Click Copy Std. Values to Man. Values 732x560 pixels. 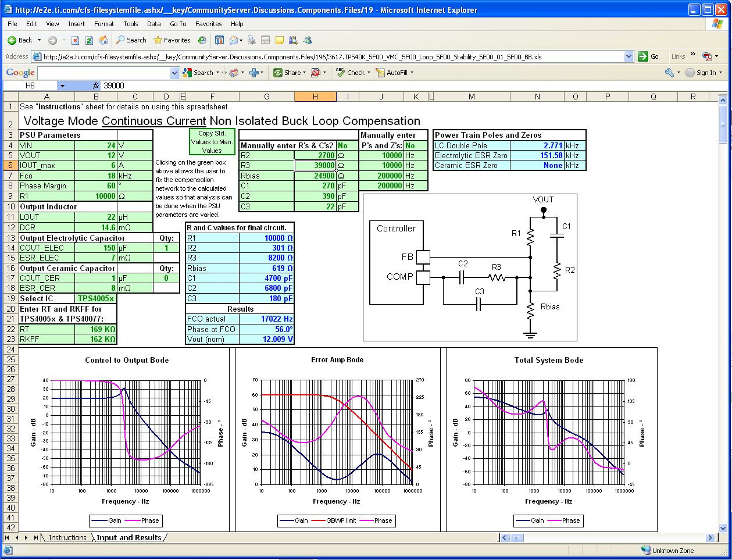(x=212, y=142)
